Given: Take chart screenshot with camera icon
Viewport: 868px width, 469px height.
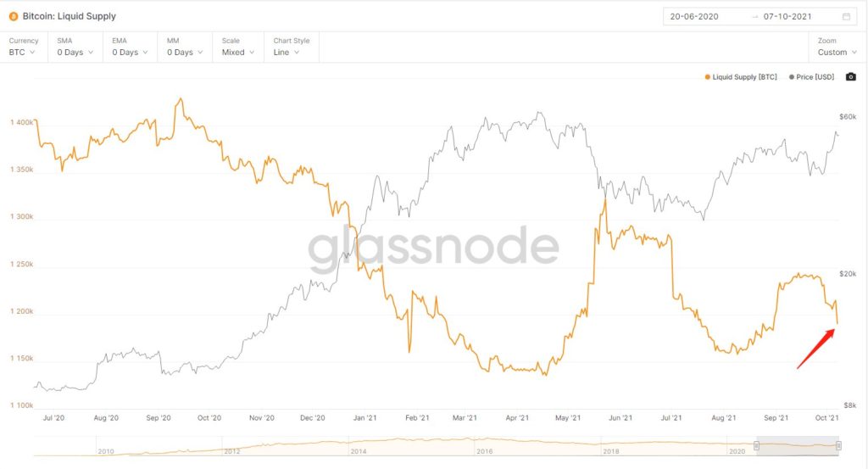Looking at the screenshot, I should click(x=851, y=77).
